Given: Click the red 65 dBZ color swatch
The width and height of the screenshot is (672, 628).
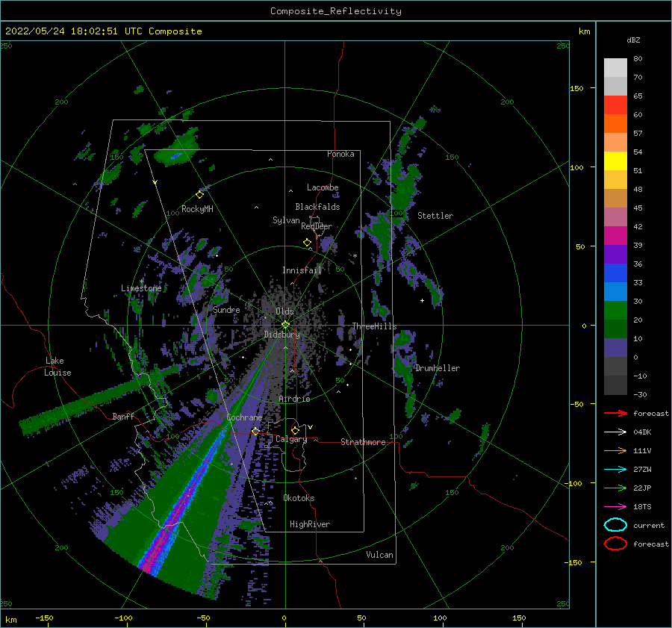Looking at the screenshot, I should pyautogui.click(x=615, y=105).
